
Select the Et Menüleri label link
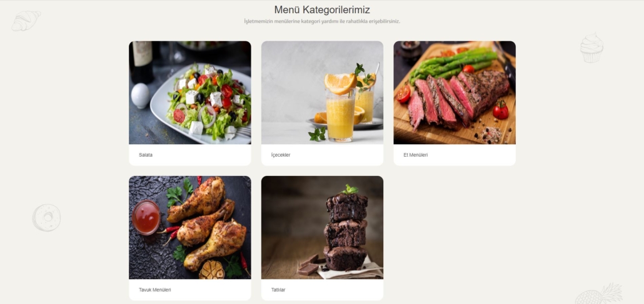tap(416, 155)
